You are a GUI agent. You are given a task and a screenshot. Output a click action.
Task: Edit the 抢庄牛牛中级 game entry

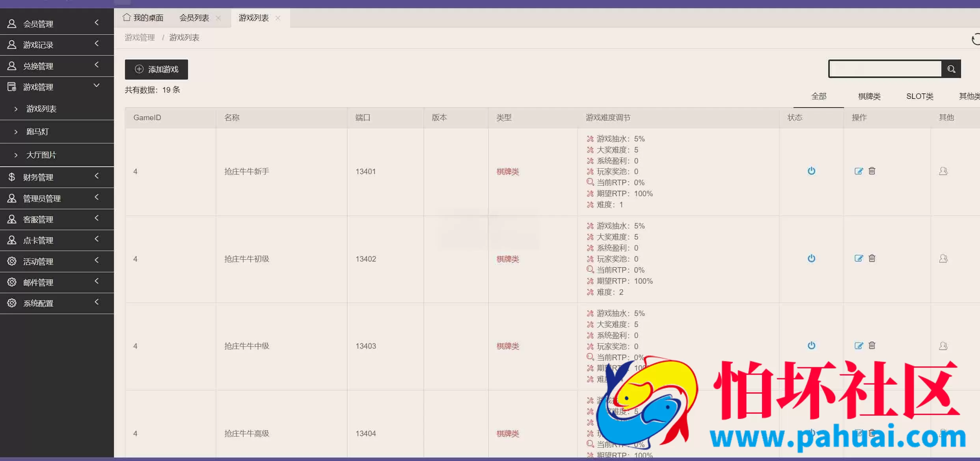tap(859, 346)
